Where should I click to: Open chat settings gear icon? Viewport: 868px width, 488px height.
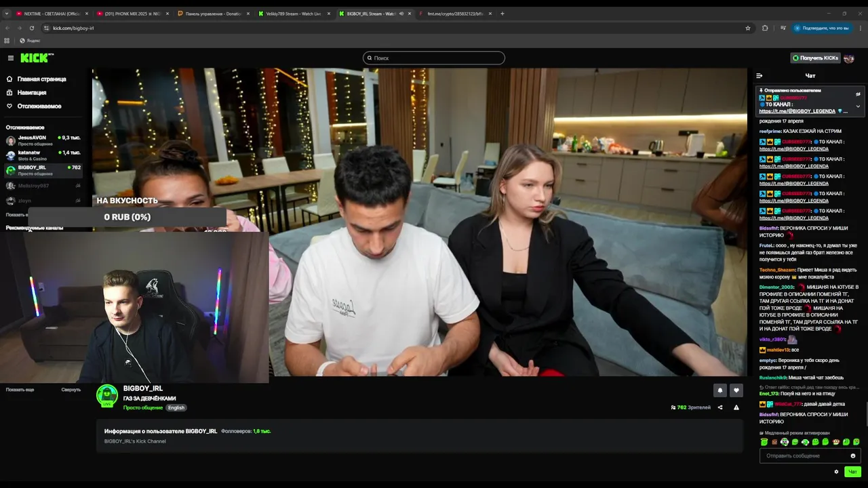coord(836,472)
